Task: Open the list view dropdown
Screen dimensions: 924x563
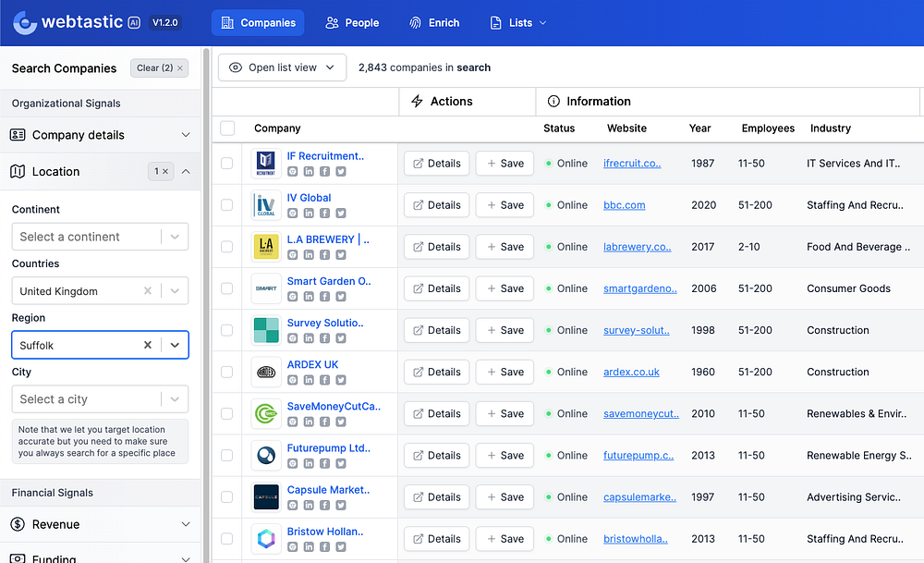Action: [282, 67]
